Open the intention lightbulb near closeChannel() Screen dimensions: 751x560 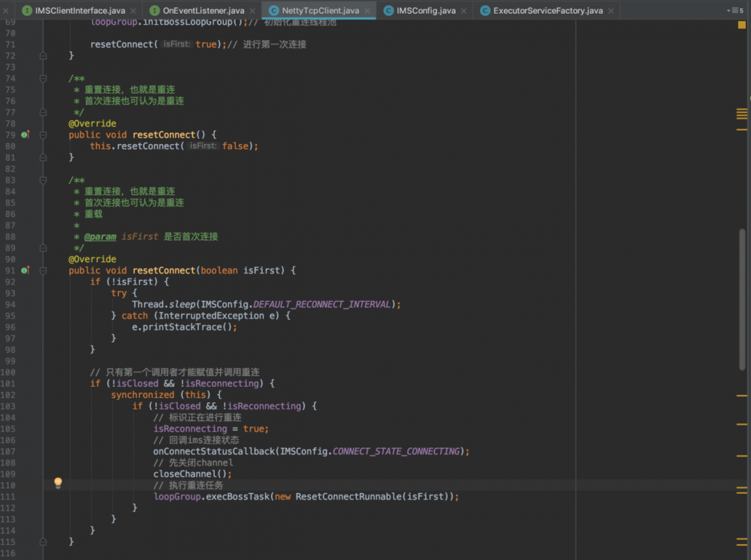(58, 483)
